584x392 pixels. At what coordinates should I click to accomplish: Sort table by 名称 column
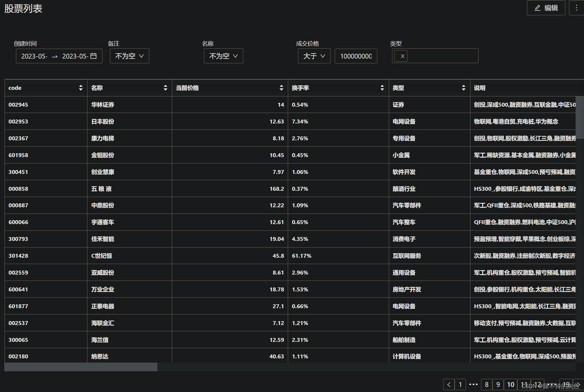pos(165,88)
